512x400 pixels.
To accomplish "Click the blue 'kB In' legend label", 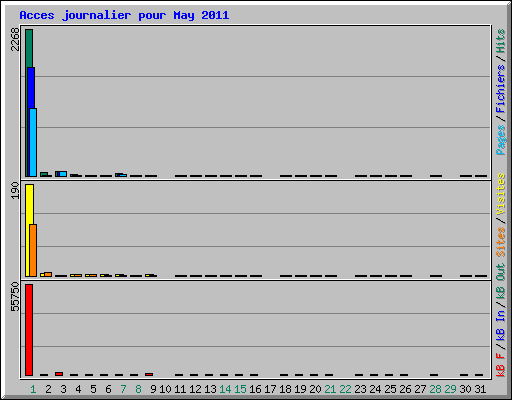I will (x=501, y=325).
